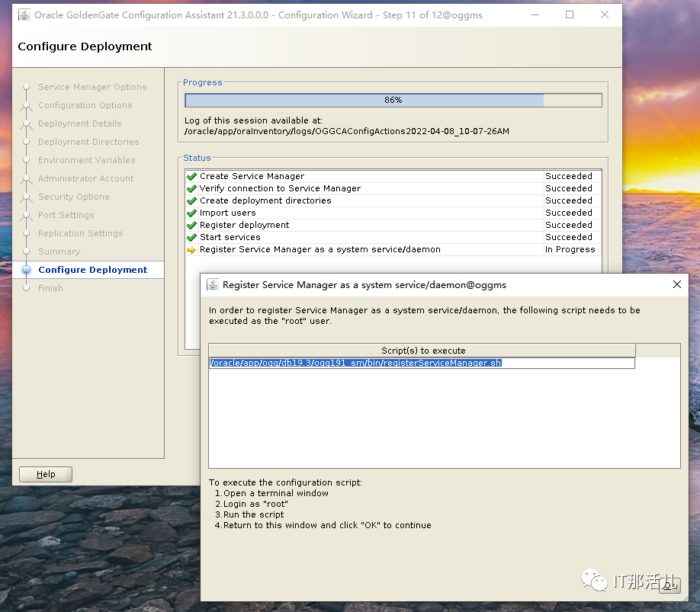Select Configure Deployment step
The image size is (700, 612).
click(x=92, y=270)
